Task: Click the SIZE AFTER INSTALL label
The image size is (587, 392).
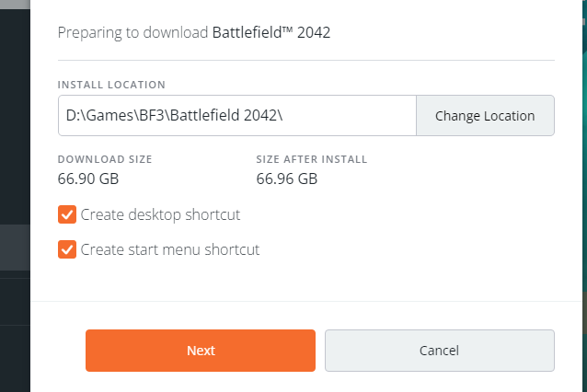Action: (312, 159)
